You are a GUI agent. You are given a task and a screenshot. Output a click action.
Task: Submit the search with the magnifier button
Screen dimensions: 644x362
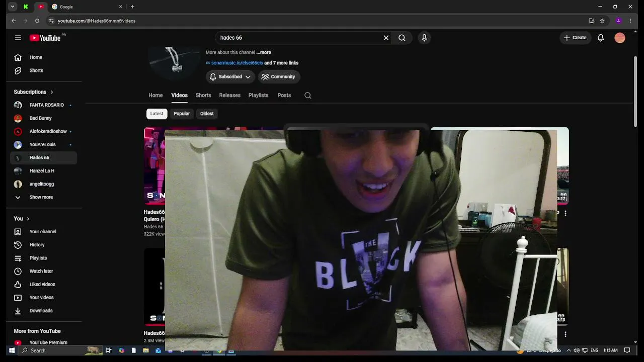click(402, 38)
